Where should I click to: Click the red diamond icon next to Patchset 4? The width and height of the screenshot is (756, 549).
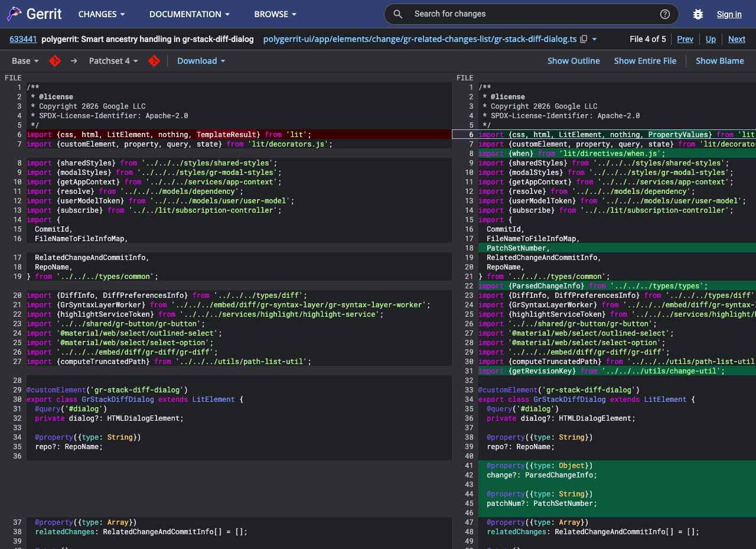pyautogui.click(x=154, y=61)
